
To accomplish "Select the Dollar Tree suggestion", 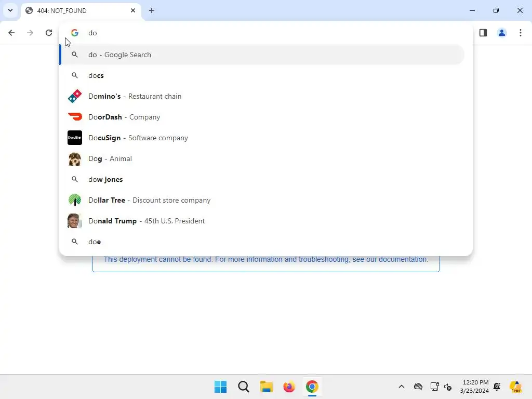I will tap(262, 200).
